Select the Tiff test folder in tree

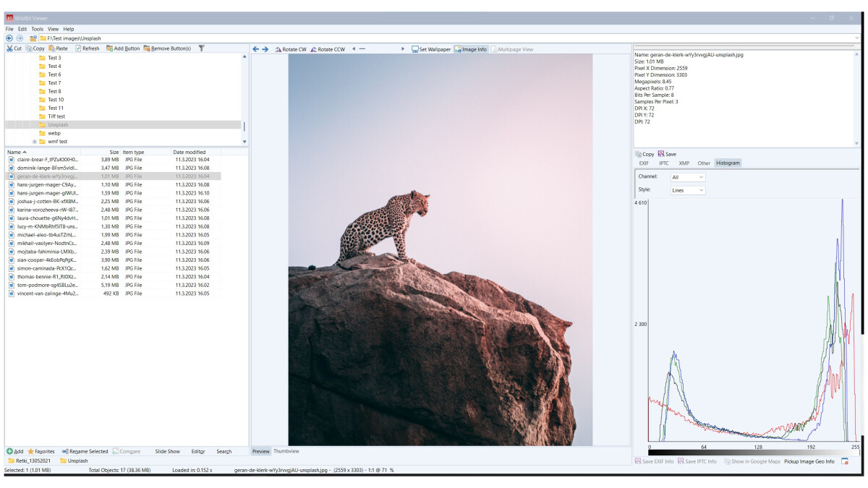click(x=56, y=116)
